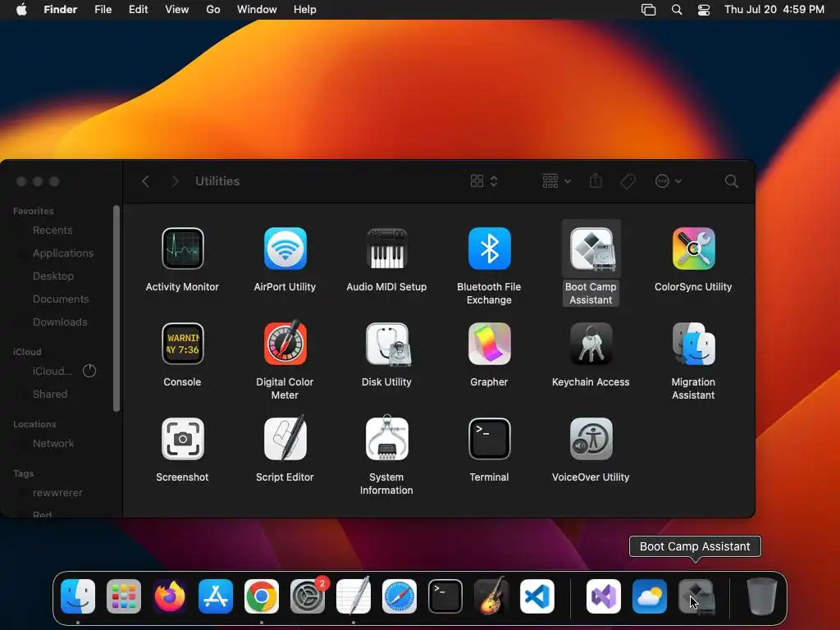Go forward in Finder window
This screenshot has width=840, height=630.
point(175,181)
